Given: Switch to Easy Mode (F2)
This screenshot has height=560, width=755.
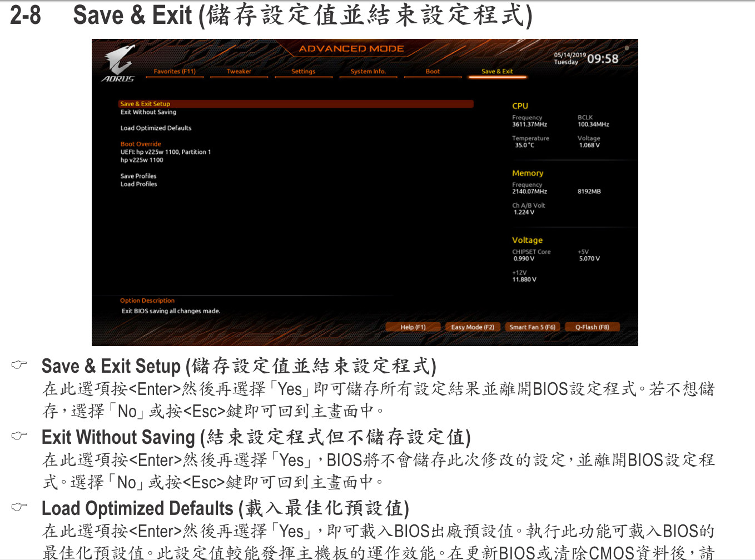Looking at the screenshot, I should click(x=473, y=327).
